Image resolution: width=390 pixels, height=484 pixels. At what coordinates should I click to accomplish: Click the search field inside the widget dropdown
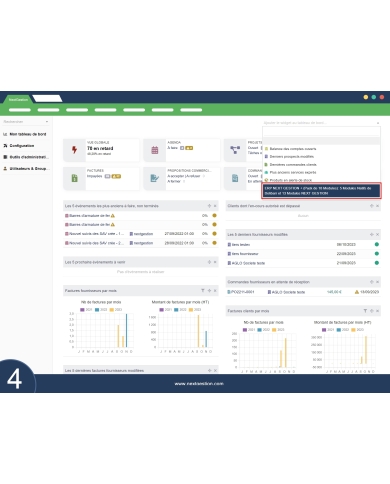coord(321,132)
